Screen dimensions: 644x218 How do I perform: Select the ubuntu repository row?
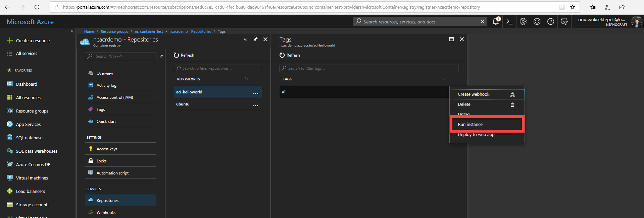pos(218,104)
